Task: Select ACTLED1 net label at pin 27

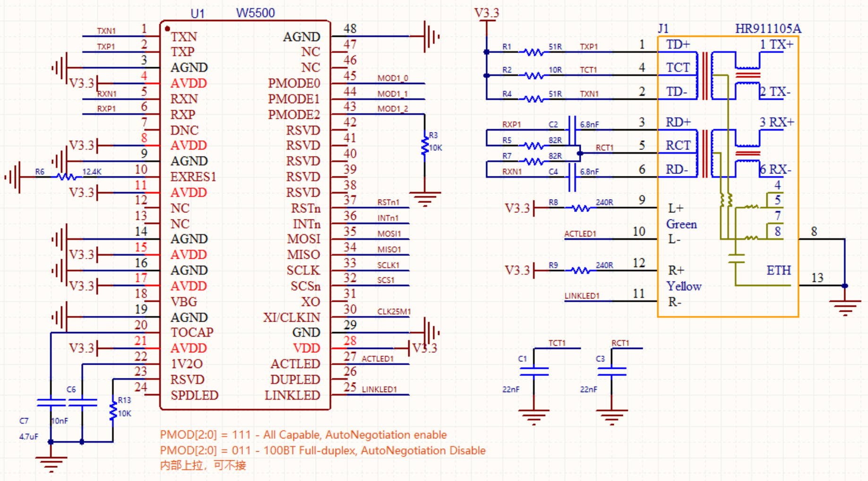Action: click(378, 359)
